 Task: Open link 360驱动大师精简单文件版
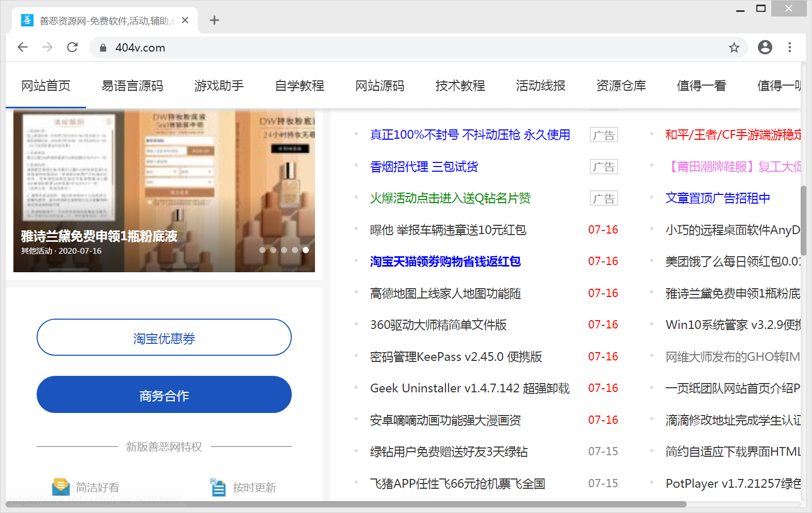438,325
